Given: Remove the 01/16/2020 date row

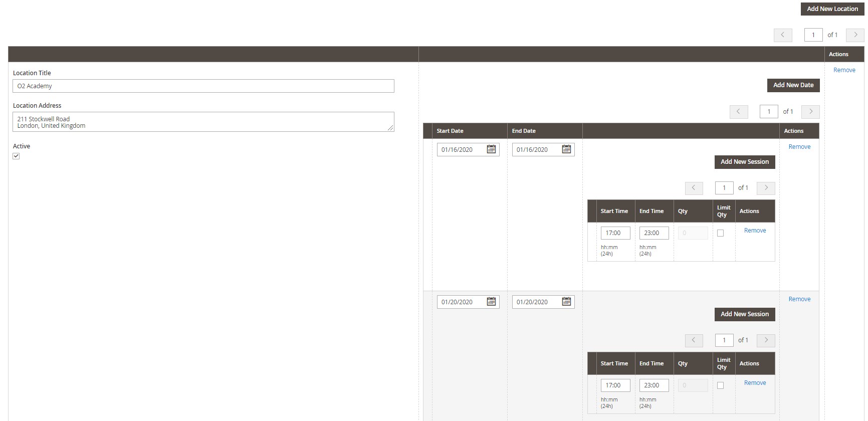Looking at the screenshot, I should coord(799,147).
